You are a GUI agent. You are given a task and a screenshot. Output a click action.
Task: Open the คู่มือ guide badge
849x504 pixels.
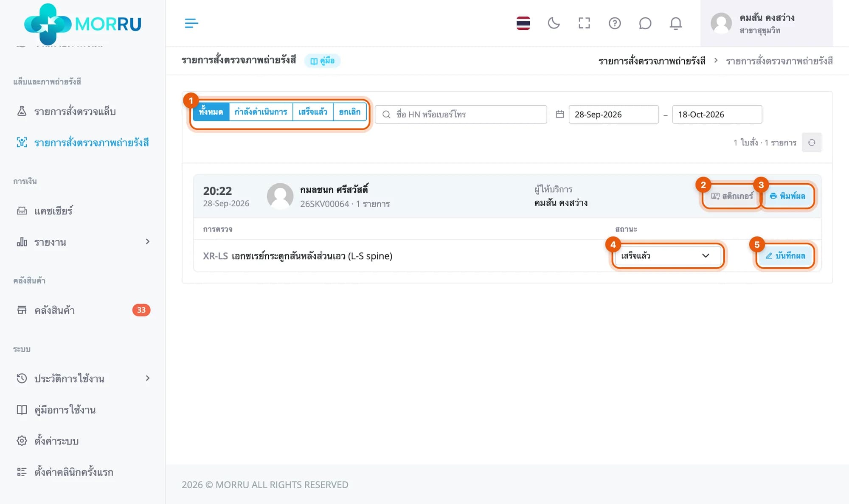[322, 61]
